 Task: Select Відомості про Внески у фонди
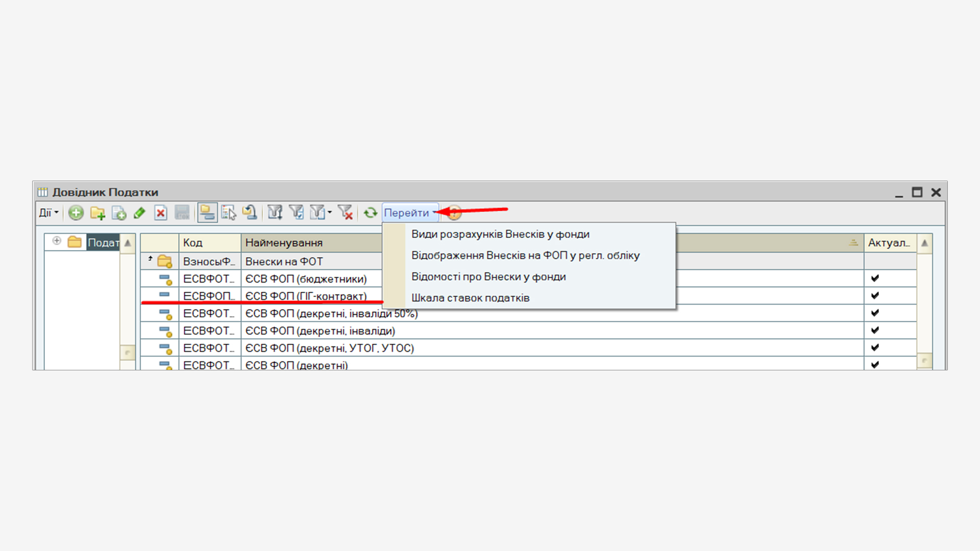[488, 277]
